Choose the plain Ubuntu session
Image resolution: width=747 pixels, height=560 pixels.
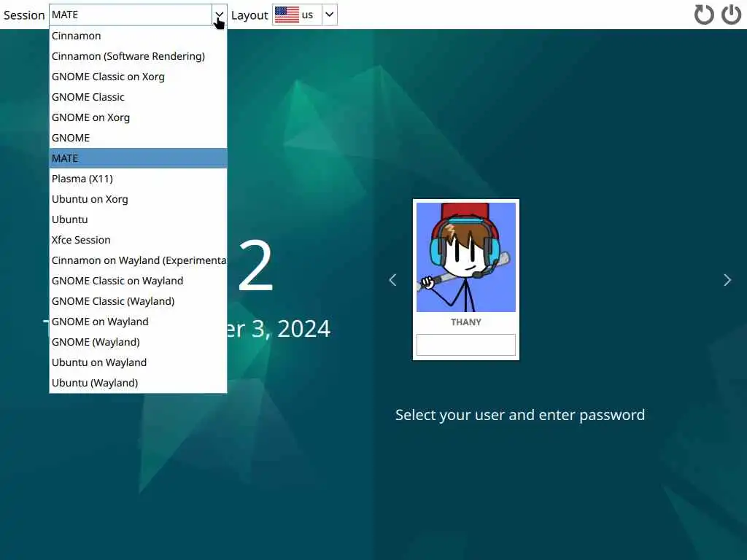(x=138, y=219)
